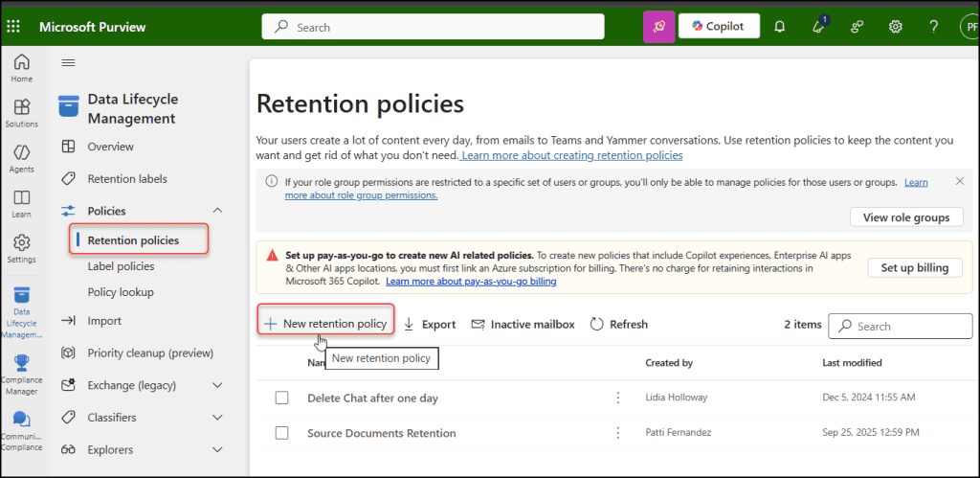Open Compliance Manager in the left rail
980x478 pixels.
[x=22, y=375]
